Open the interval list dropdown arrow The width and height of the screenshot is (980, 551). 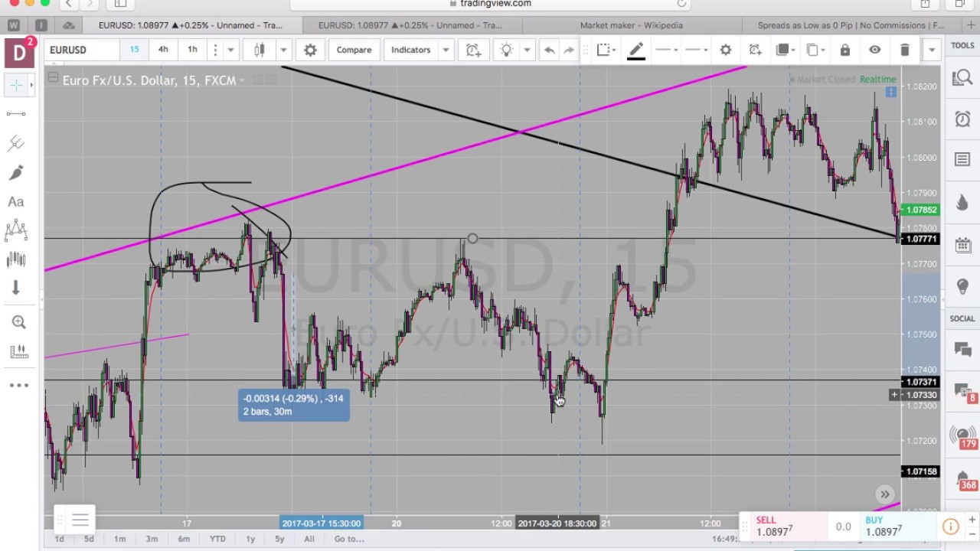(x=230, y=50)
